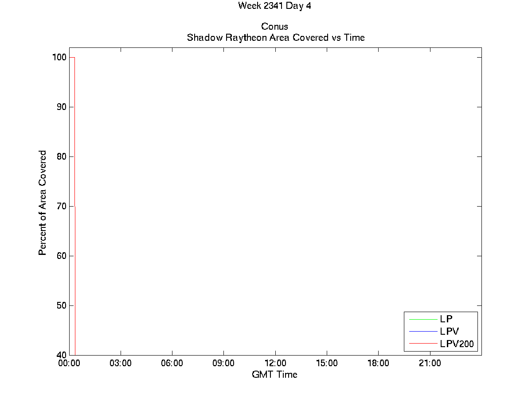Click the 18:00 time tick label
The height and width of the screenshot is (399, 532).
[x=378, y=364]
